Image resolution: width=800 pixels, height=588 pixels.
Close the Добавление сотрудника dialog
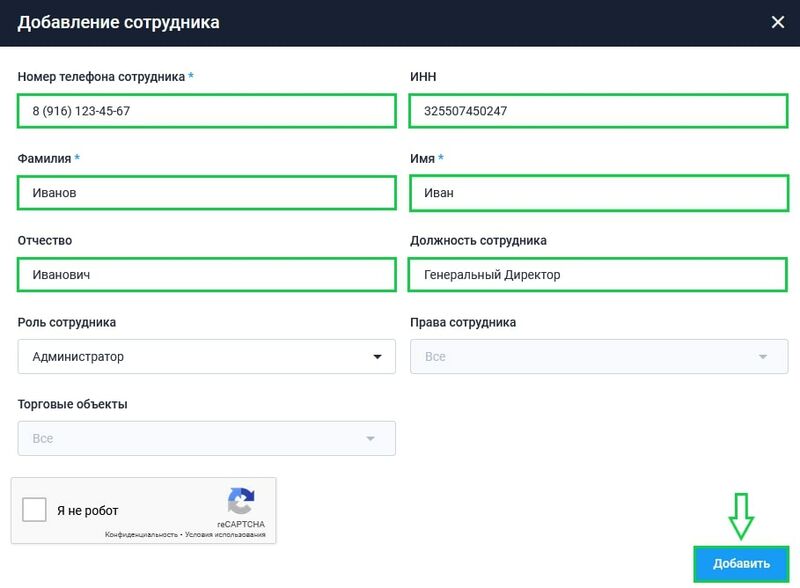(x=778, y=22)
